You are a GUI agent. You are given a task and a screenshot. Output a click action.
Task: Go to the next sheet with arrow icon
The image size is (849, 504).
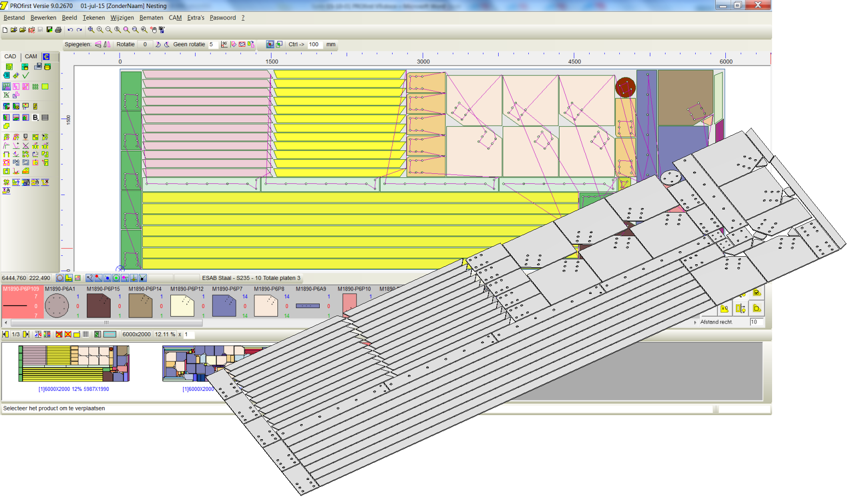click(26, 334)
